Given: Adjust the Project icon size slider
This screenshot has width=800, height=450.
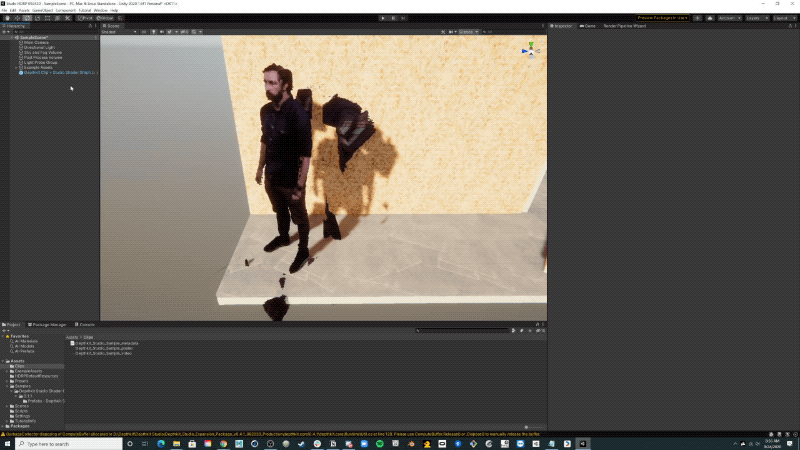Looking at the screenshot, I should (x=527, y=428).
